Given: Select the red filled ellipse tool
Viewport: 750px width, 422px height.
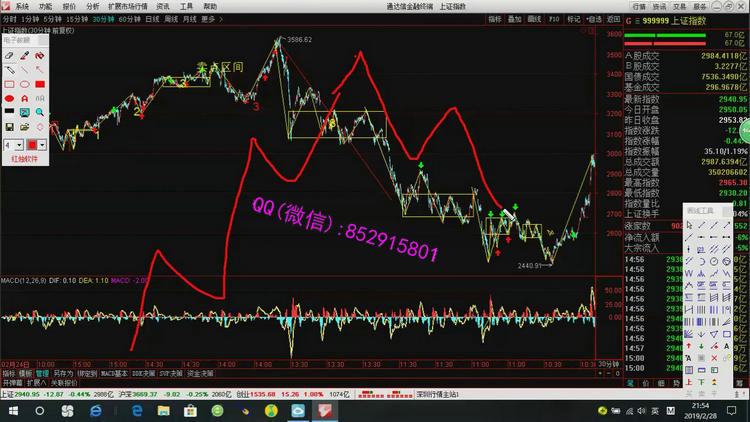Looking at the screenshot, I should (x=10, y=99).
